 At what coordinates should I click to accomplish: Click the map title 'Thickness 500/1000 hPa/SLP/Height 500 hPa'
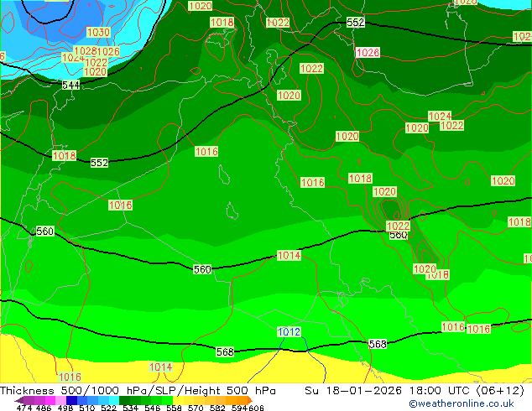138,391
